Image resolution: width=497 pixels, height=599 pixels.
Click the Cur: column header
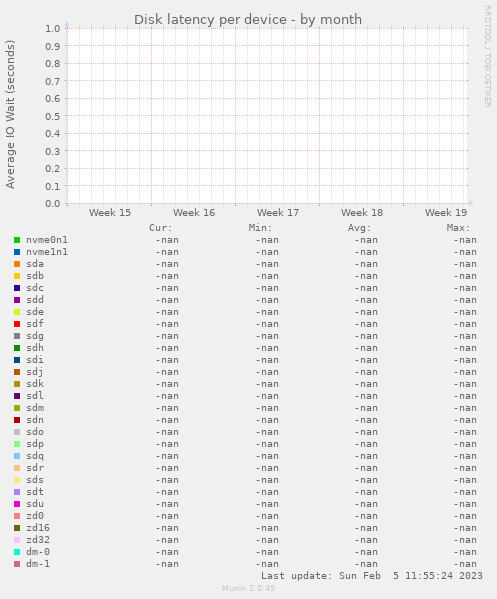click(x=161, y=228)
